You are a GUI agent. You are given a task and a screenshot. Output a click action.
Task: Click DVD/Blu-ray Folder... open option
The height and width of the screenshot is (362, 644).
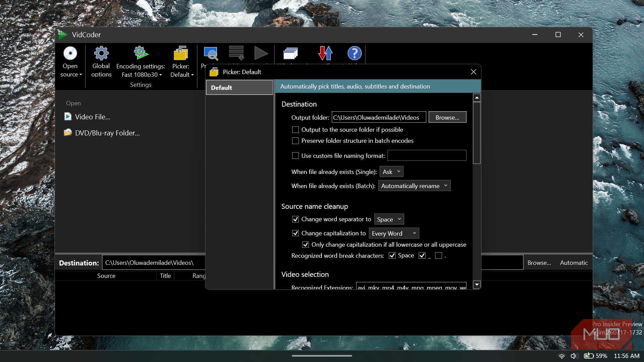click(107, 133)
